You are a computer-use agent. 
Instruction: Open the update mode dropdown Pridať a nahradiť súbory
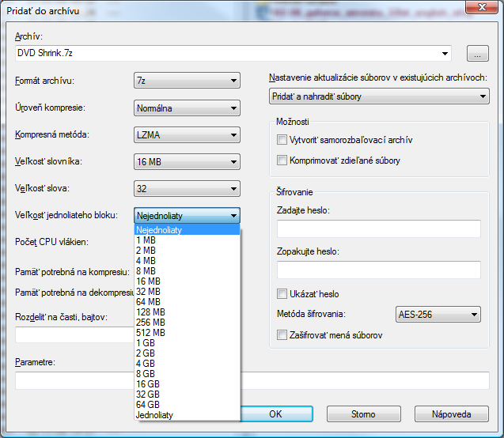[x=379, y=96]
